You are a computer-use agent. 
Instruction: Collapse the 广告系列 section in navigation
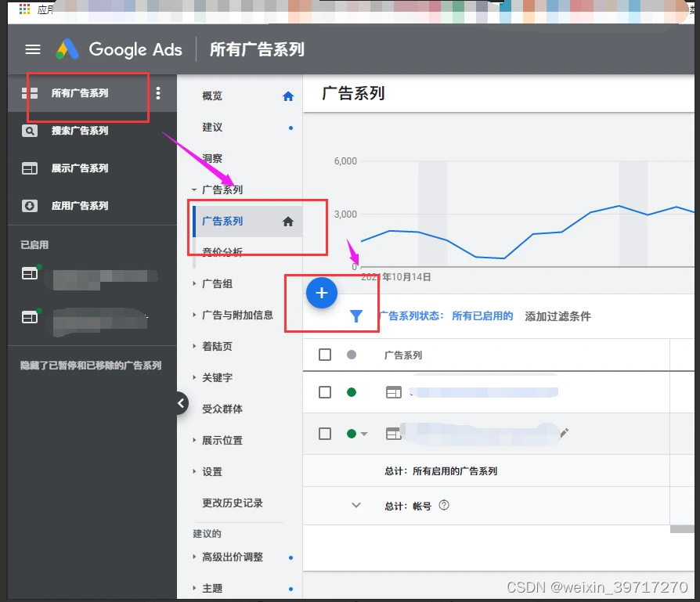[194, 189]
